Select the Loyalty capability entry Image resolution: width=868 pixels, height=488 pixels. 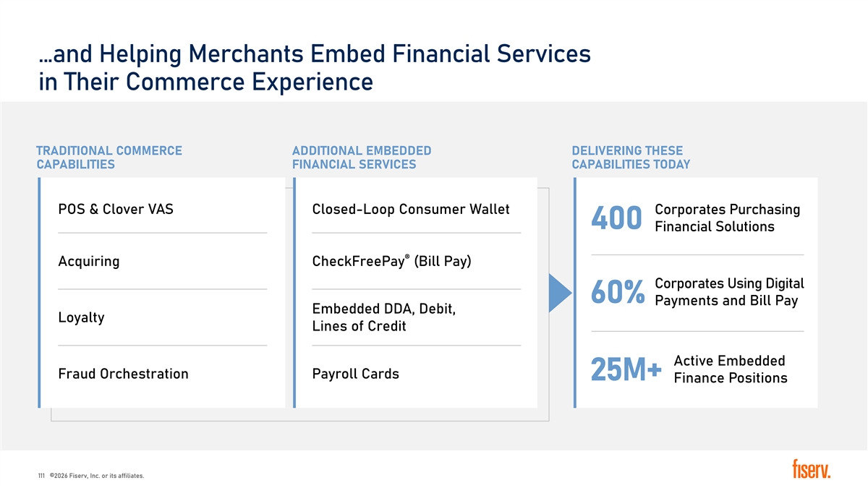click(81, 317)
